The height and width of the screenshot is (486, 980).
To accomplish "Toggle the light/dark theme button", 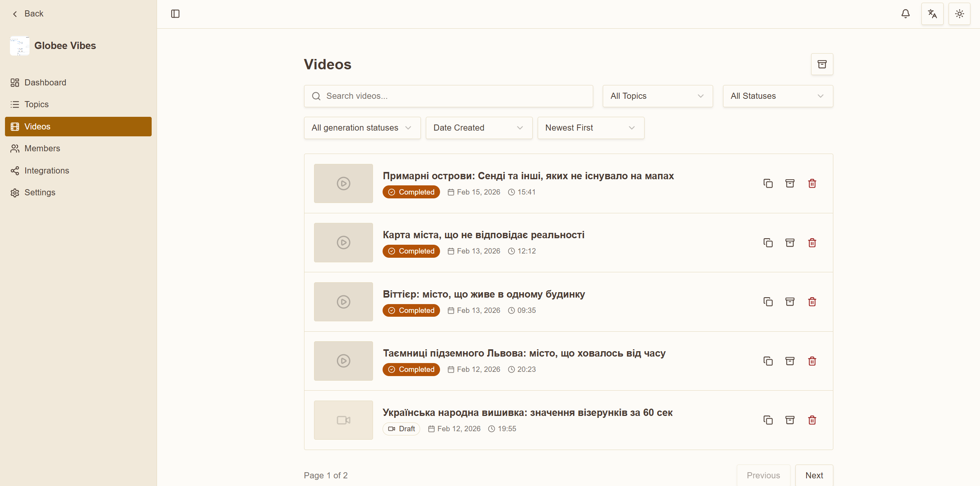I will [x=959, y=14].
